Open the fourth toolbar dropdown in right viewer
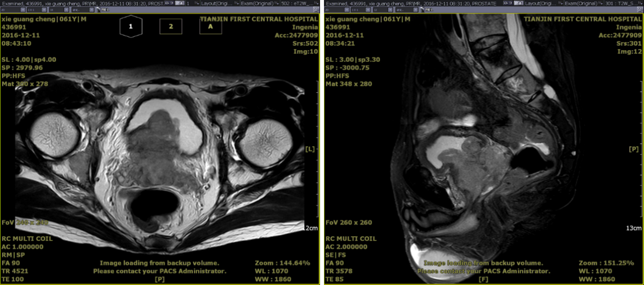This screenshot has height=285, width=644. (x=407, y=10)
